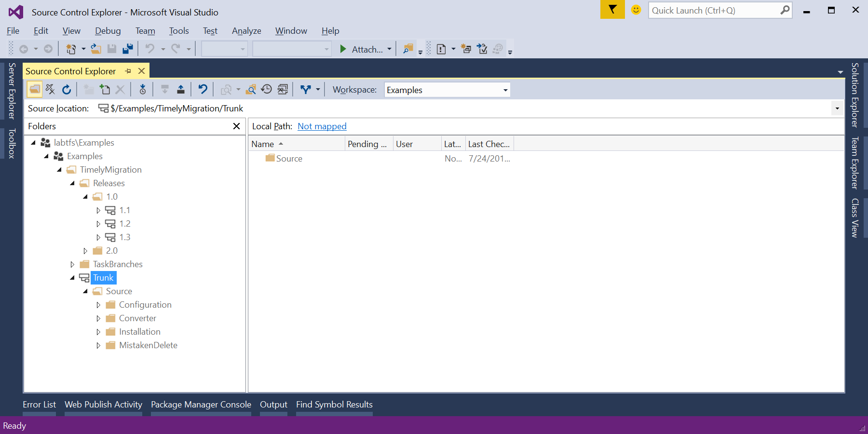Click the Not mapped link
This screenshot has height=434, width=868.
click(322, 126)
